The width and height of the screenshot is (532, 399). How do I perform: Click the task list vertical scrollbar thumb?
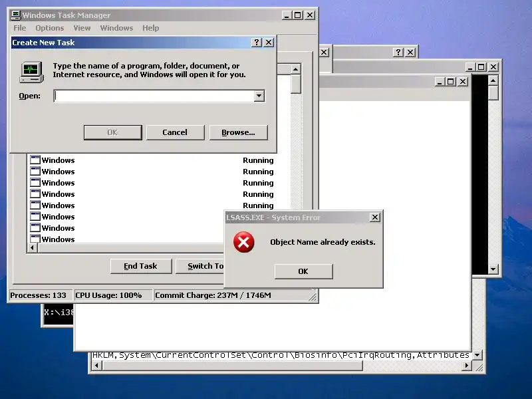tap(296, 84)
